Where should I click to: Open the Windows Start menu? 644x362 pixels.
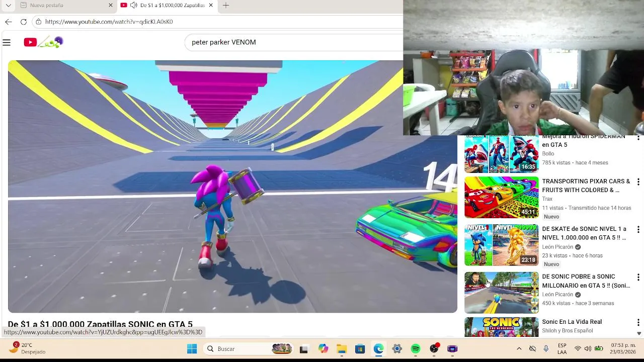coord(192,349)
